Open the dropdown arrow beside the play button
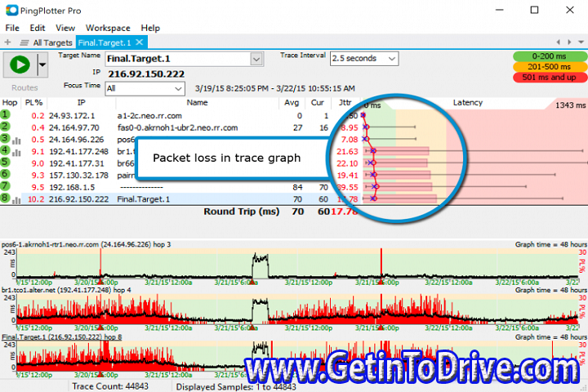 pyautogui.click(x=42, y=65)
